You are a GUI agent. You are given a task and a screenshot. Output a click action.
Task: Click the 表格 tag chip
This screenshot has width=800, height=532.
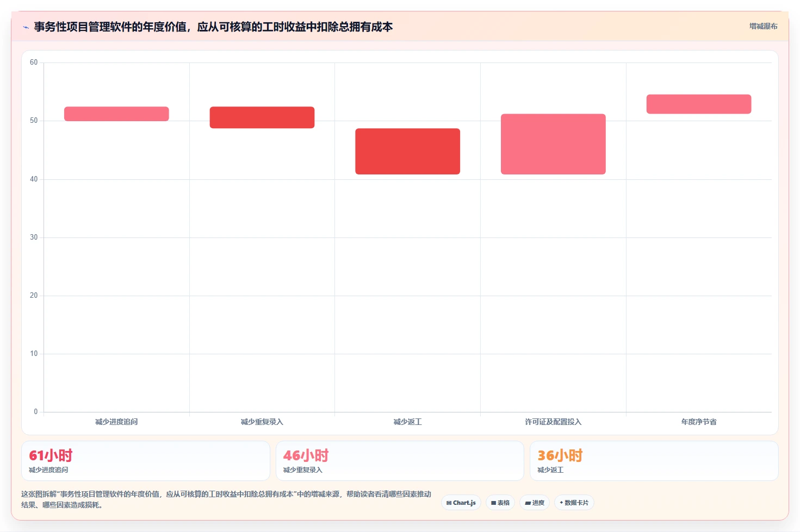click(500, 503)
